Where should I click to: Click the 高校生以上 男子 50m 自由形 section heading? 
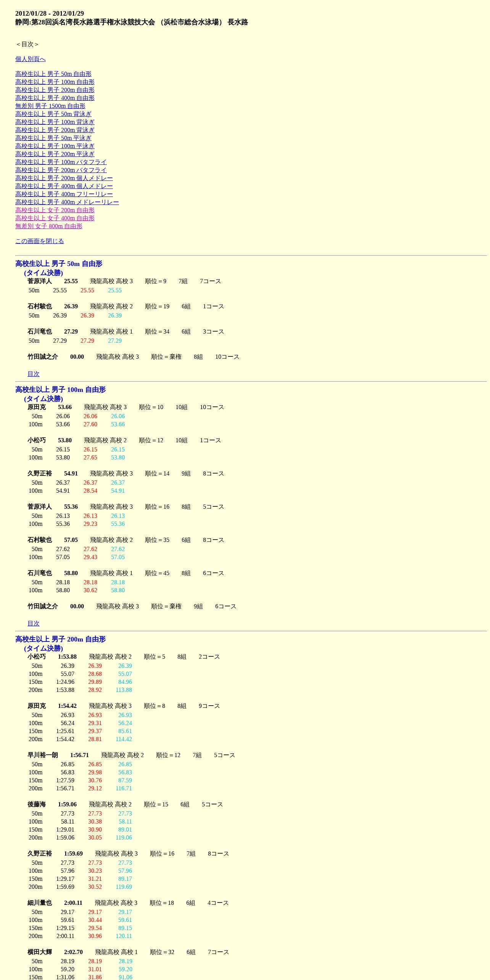coord(59,264)
